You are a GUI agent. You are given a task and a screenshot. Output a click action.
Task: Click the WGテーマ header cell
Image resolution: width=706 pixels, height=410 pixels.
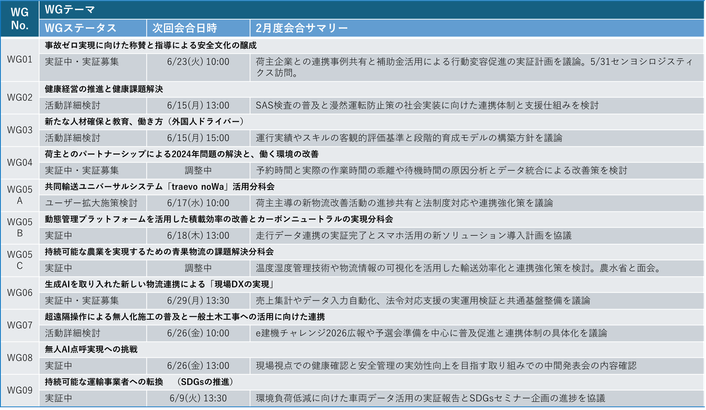(x=371, y=9)
